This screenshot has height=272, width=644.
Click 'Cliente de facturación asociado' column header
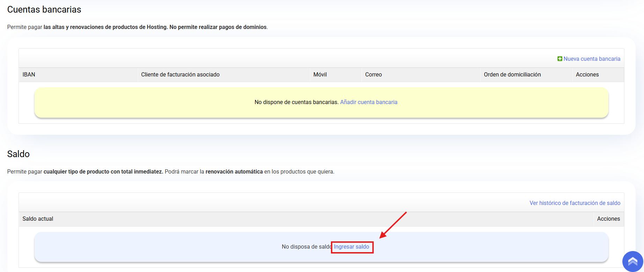point(180,75)
